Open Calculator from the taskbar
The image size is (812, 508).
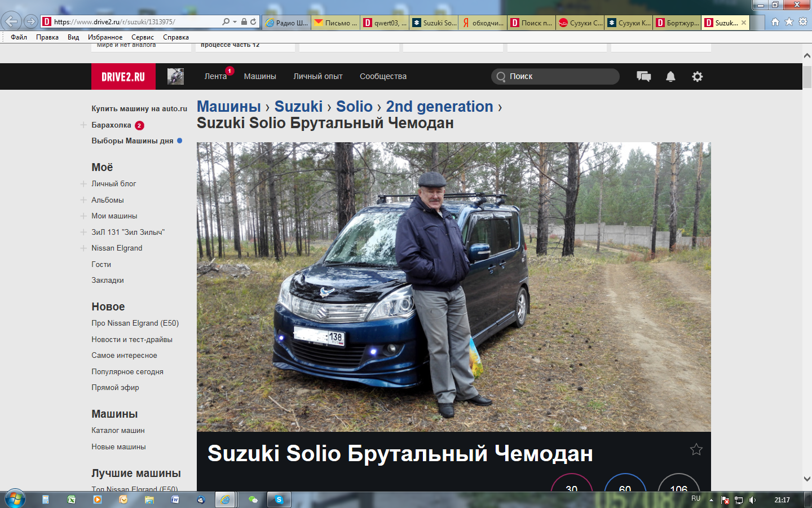(46, 500)
